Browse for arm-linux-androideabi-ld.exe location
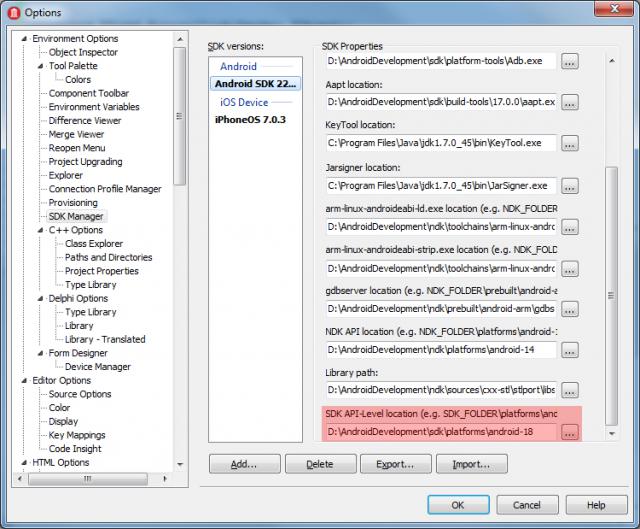The width and height of the screenshot is (640, 529). coord(570,227)
